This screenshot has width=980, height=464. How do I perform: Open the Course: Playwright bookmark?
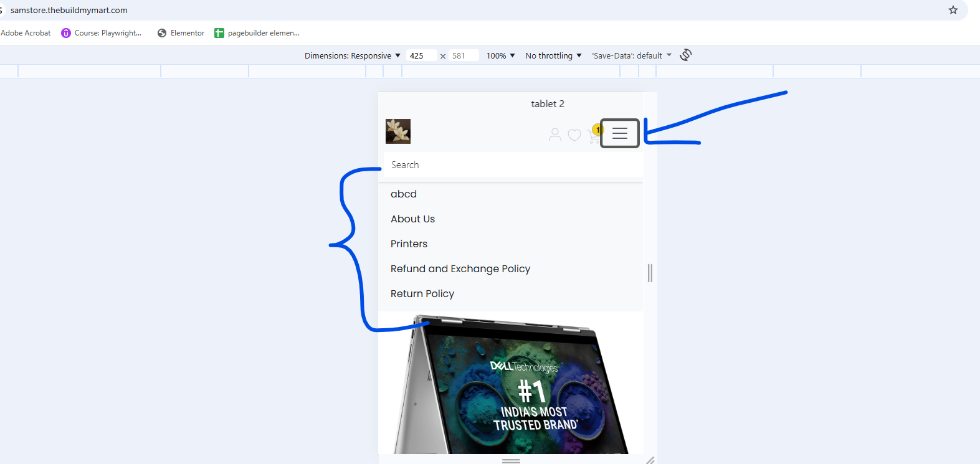(102, 33)
